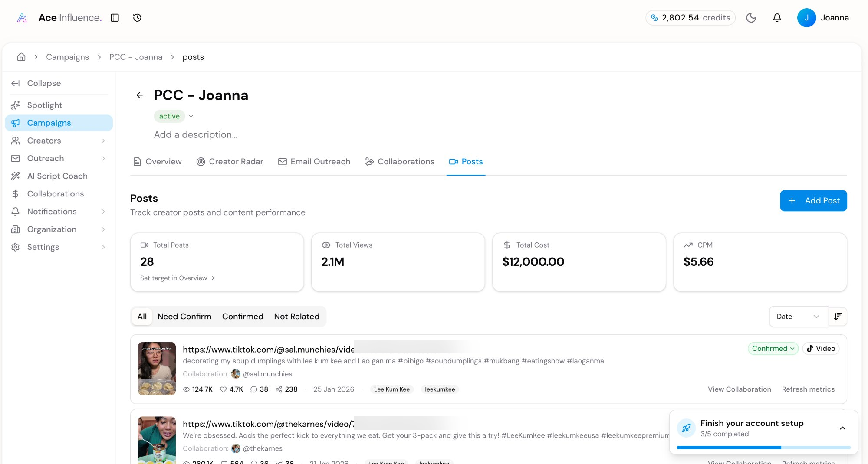Toggle dark mode moon icon
868x464 pixels.
[751, 18]
